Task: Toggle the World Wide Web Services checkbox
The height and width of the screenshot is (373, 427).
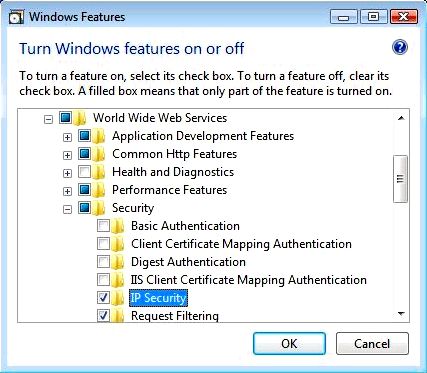Action: (x=65, y=117)
